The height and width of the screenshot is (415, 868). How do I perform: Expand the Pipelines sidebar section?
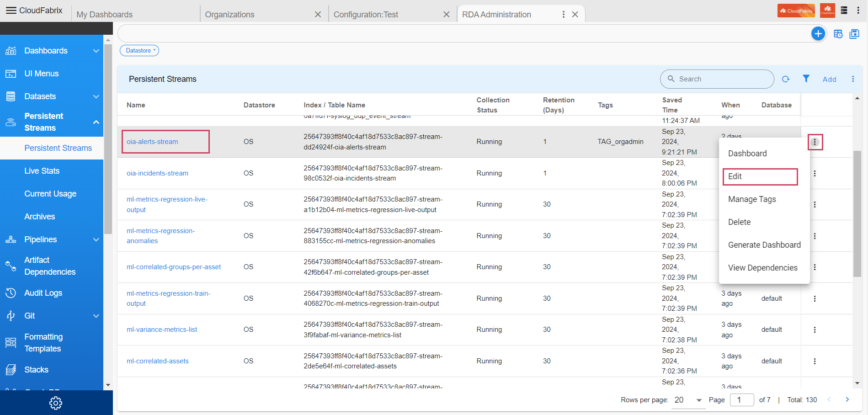click(x=96, y=239)
